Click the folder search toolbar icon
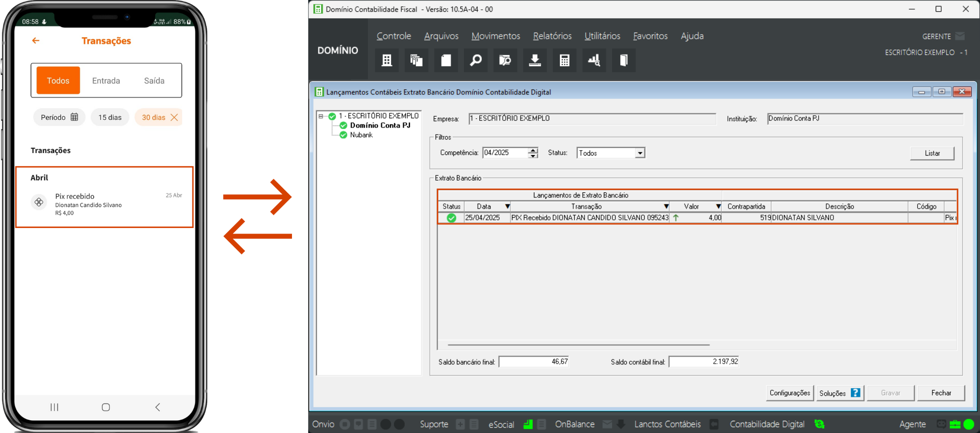Screen dimensions: 980x433 tap(505, 60)
